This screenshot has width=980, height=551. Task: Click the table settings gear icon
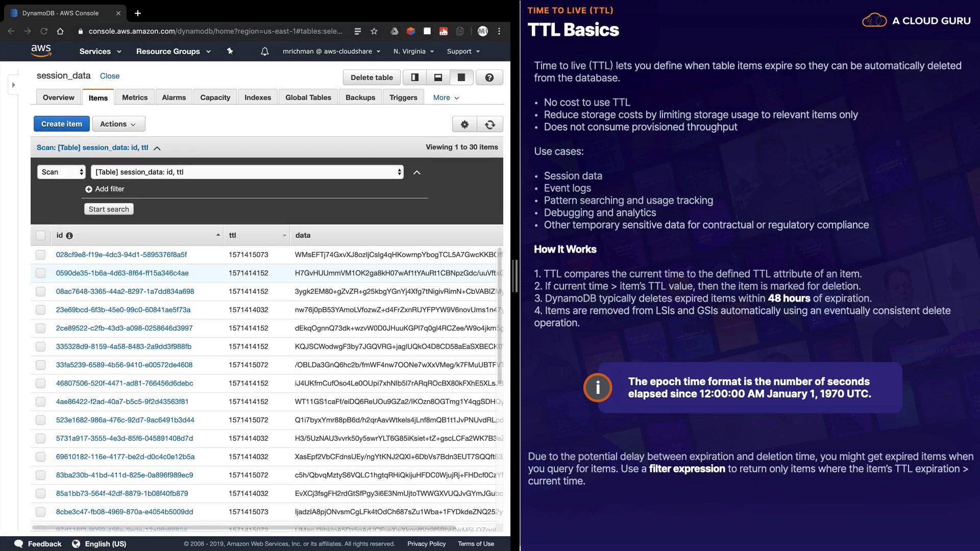pos(464,124)
